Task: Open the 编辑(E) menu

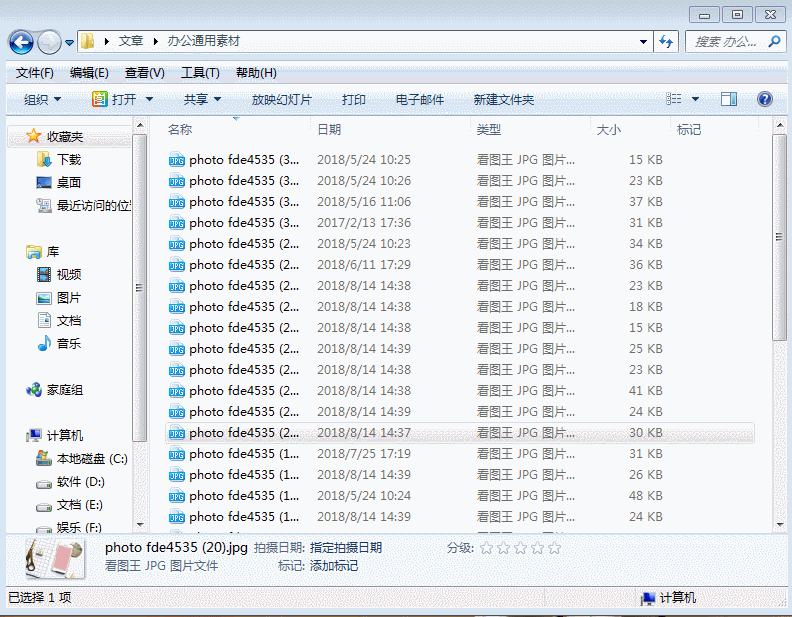Action: [89, 73]
